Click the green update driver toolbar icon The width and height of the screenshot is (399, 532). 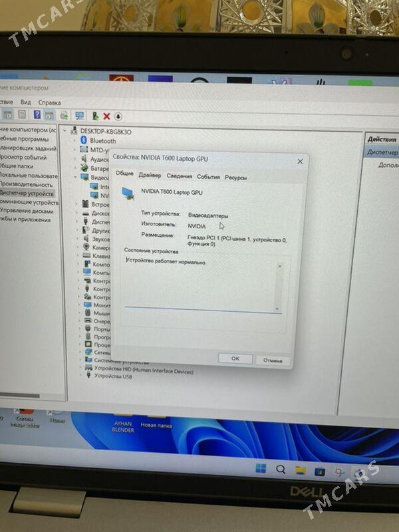click(x=96, y=116)
